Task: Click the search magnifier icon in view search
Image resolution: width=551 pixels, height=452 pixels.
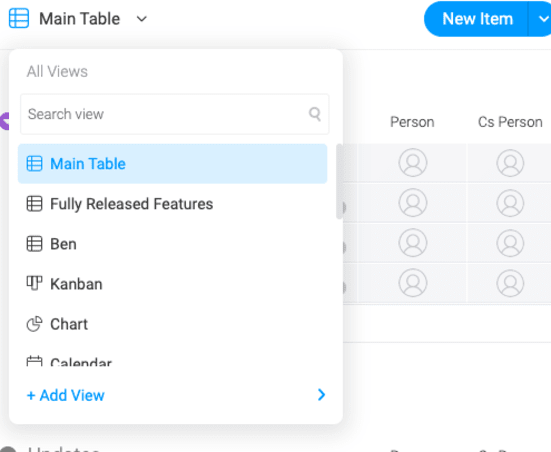Action: 315,114
